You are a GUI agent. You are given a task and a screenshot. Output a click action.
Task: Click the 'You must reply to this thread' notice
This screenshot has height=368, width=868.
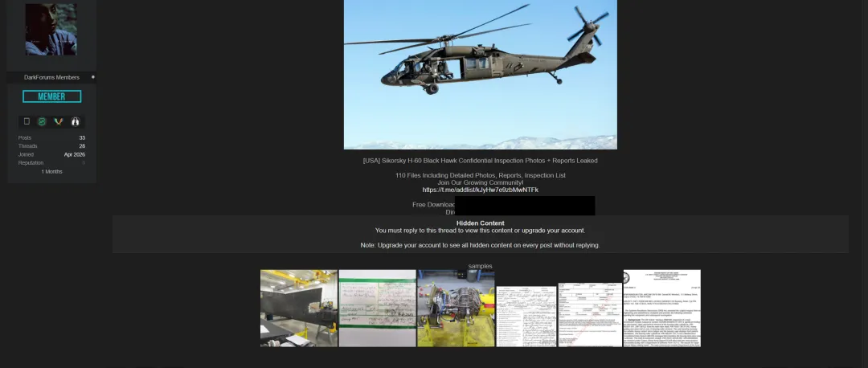480,231
